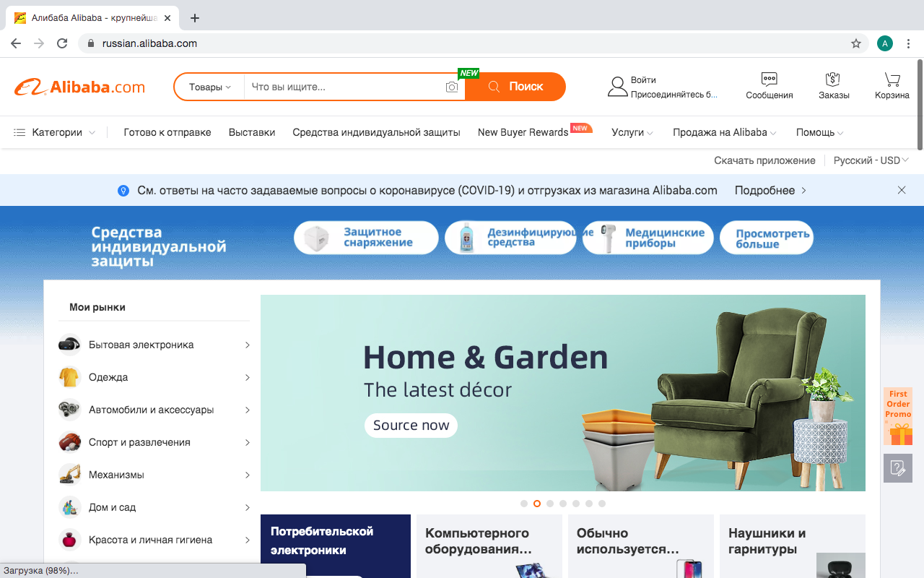The width and height of the screenshot is (924, 578).
Task: Open image search camera icon
Action: click(452, 87)
